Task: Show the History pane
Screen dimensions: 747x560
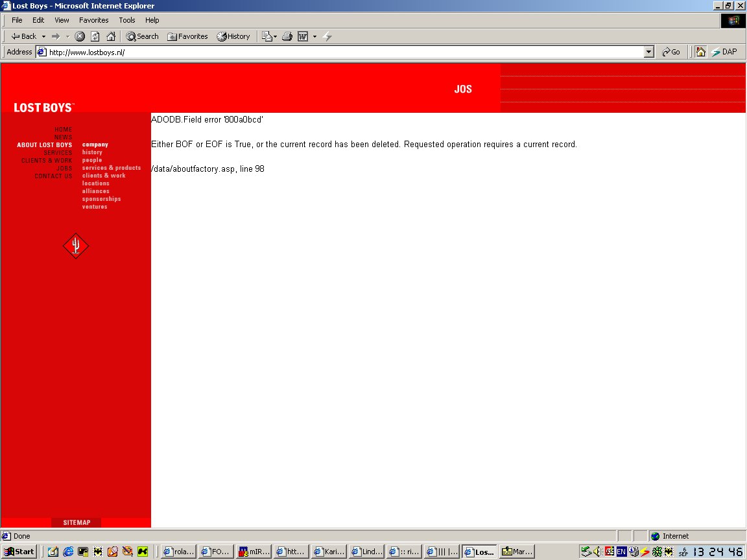Action: point(233,36)
